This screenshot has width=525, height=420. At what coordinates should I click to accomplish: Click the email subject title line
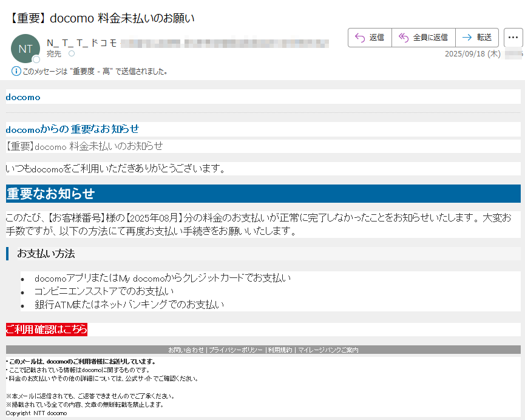pyautogui.click(x=102, y=18)
